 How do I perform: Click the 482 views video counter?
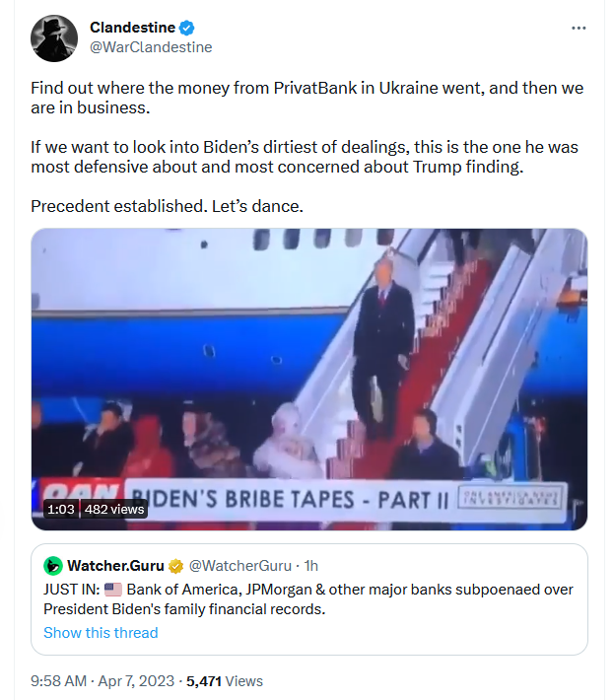click(x=114, y=509)
